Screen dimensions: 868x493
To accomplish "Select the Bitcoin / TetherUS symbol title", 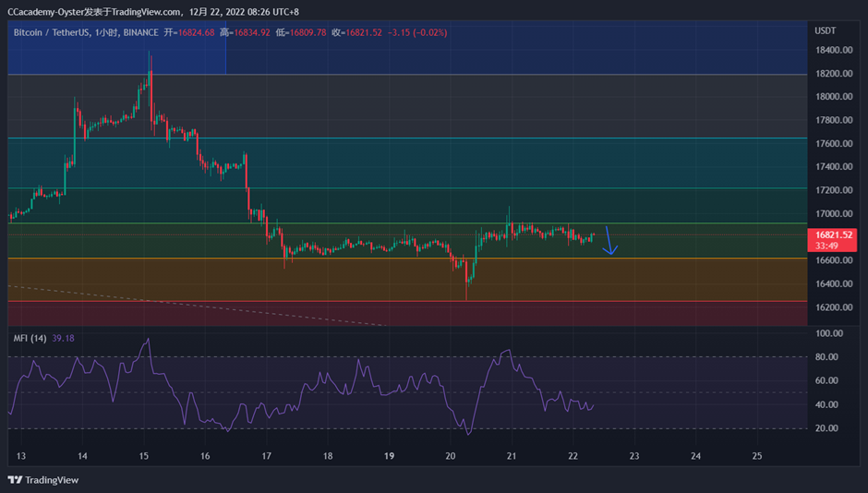I will (51, 32).
